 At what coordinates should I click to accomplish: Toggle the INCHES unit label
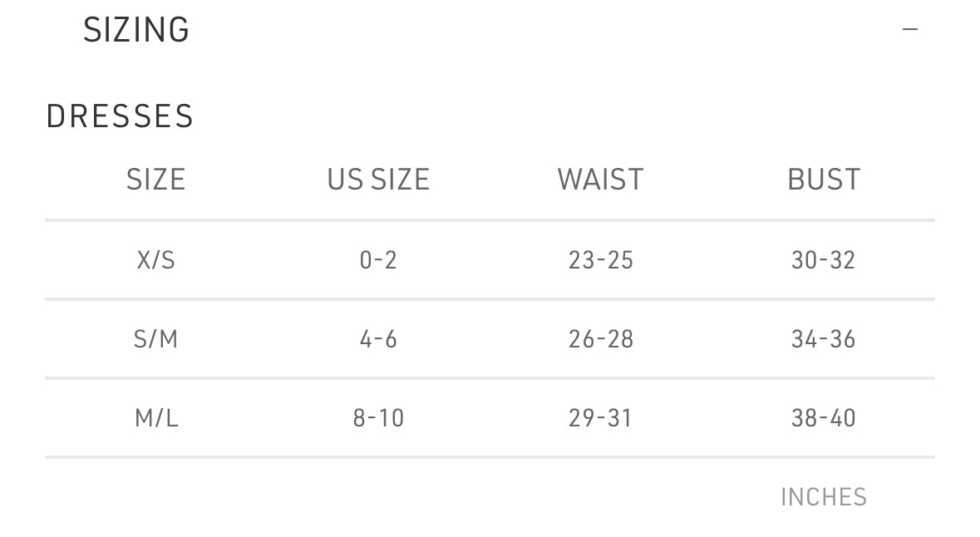tap(824, 497)
